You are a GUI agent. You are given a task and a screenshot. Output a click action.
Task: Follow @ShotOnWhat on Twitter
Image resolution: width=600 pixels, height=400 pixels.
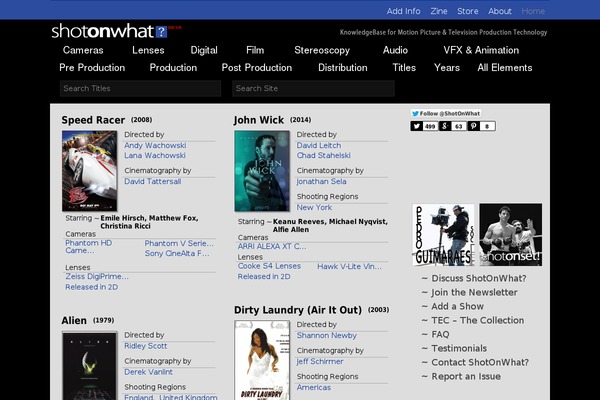446,113
